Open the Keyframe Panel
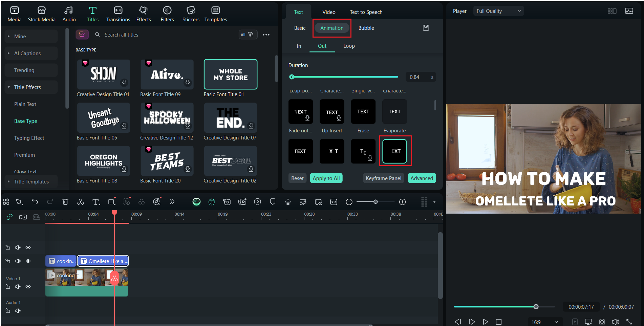The width and height of the screenshot is (644, 326). coord(383,178)
